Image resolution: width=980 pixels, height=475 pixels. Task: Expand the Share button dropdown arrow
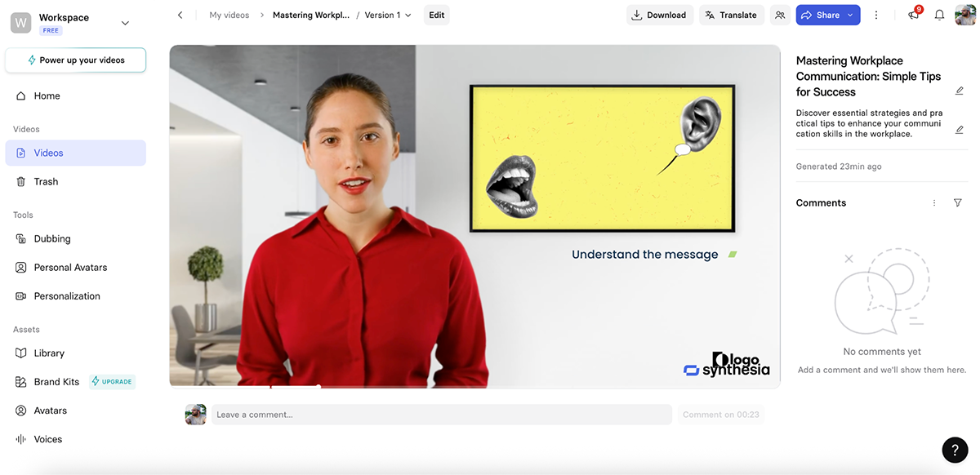pyautogui.click(x=850, y=15)
